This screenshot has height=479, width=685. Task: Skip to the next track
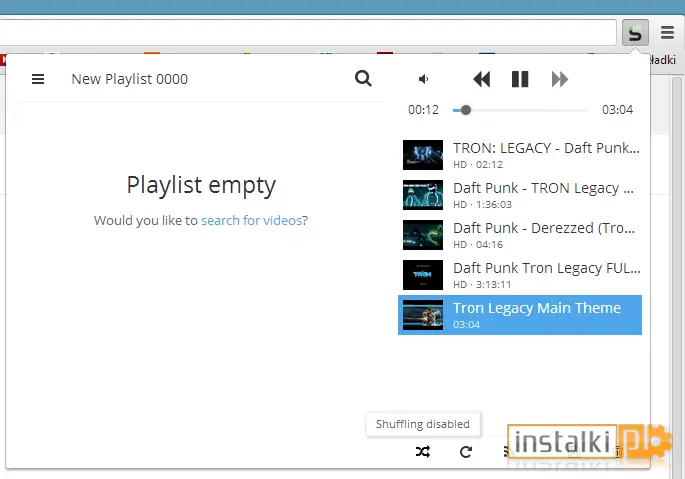click(560, 79)
